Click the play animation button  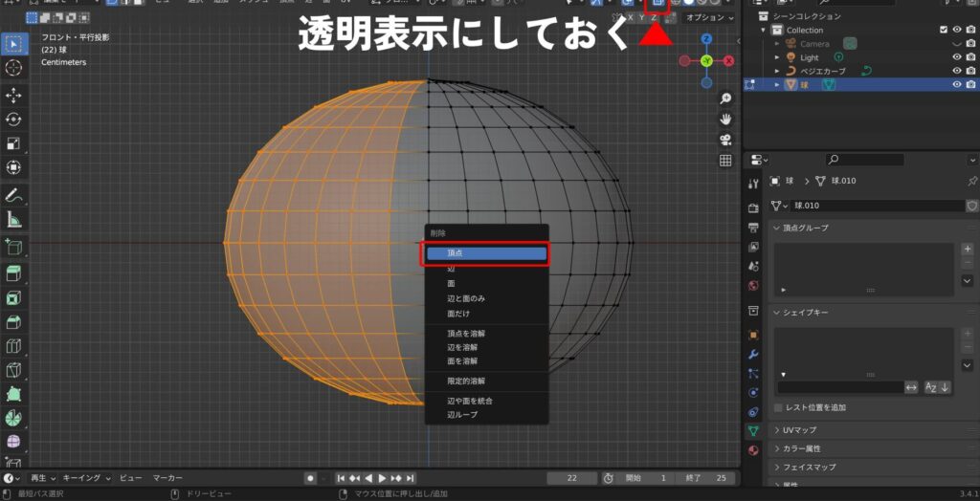[382, 478]
